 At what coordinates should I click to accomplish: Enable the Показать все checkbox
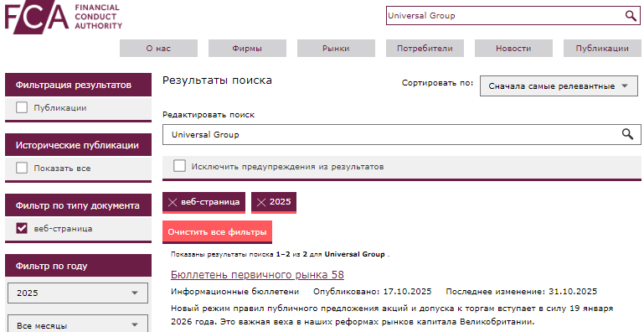click(x=22, y=168)
